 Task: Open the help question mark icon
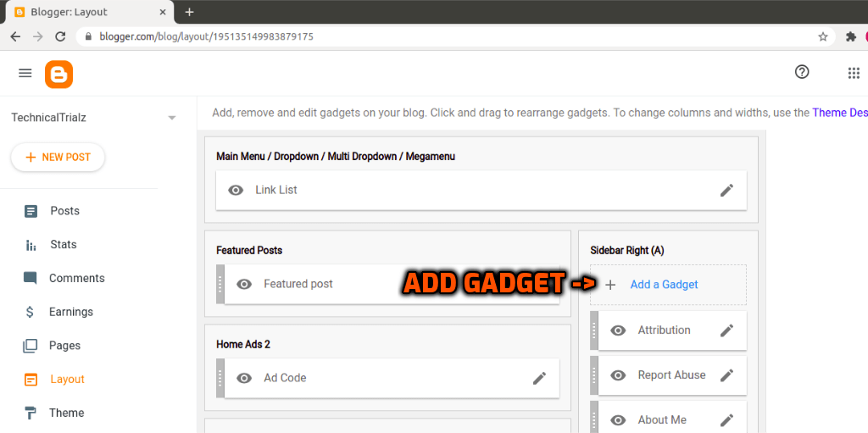click(802, 72)
